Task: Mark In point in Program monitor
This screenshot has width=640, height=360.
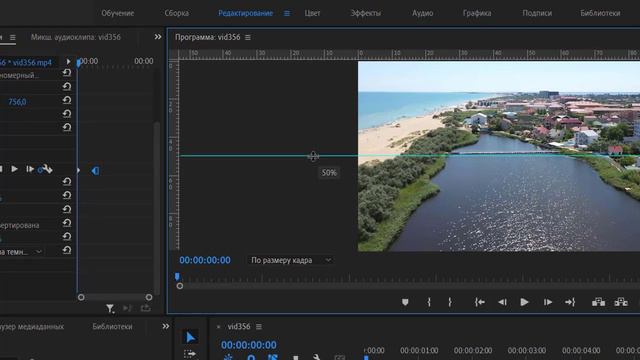Action: [x=429, y=302]
